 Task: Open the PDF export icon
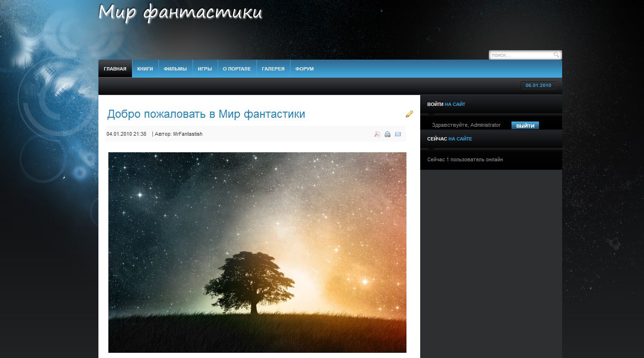(377, 134)
